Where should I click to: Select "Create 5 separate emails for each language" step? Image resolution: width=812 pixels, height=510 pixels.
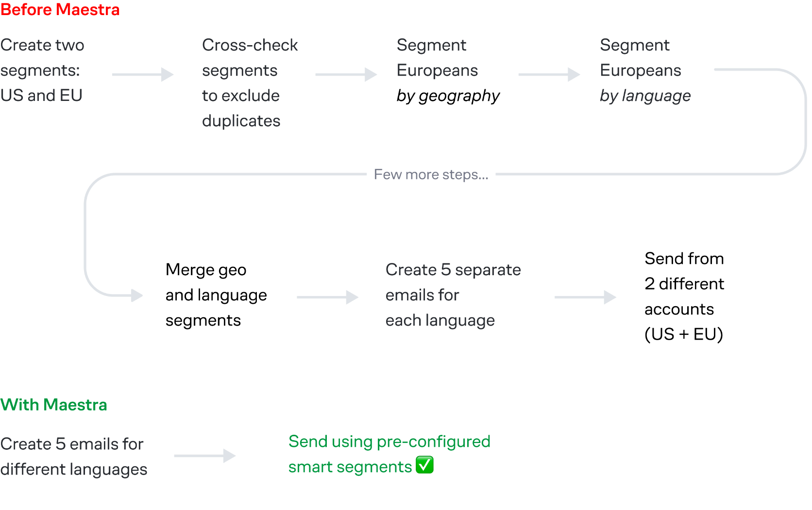point(453,295)
